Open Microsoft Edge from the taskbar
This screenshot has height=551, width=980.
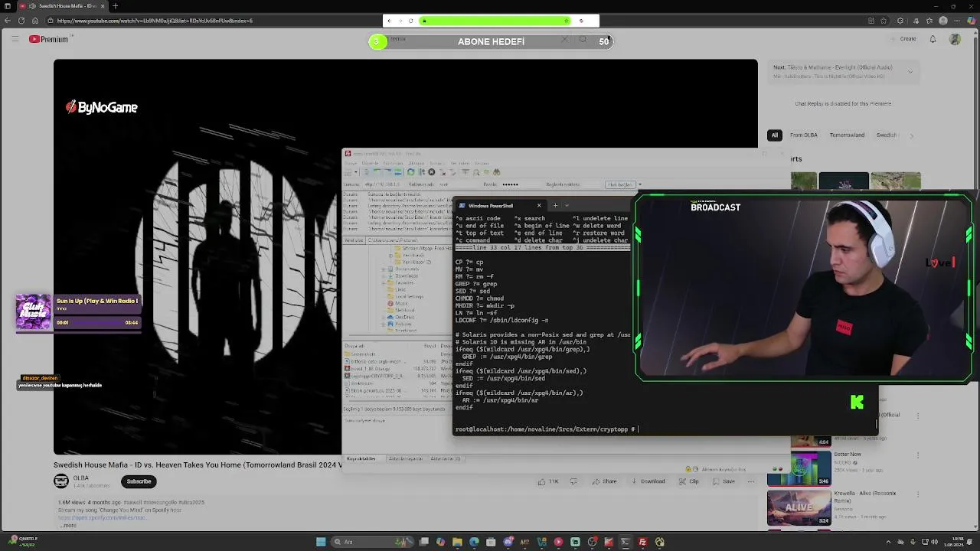474,542
